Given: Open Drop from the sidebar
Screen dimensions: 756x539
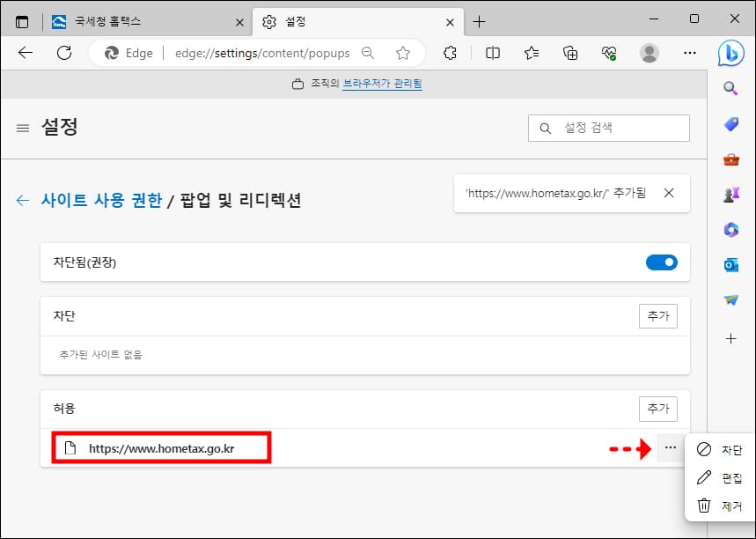Looking at the screenshot, I should (x=731, y=300).
